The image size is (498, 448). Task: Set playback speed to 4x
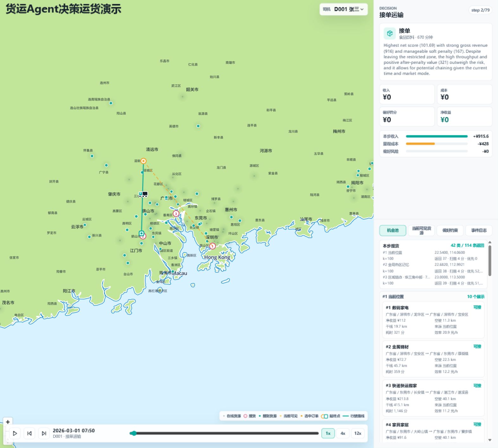pyautogui.click(x=343, y=433)
